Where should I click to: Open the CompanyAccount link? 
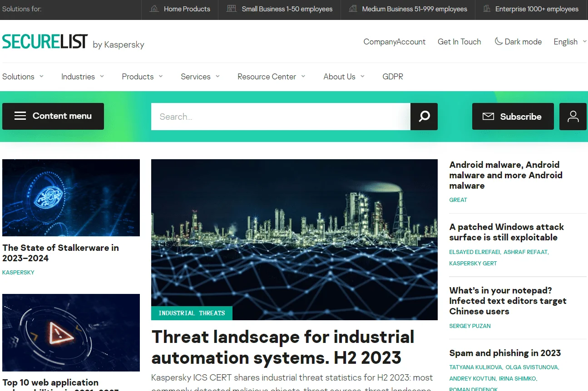pyautogui.click(x=395, y=42)
